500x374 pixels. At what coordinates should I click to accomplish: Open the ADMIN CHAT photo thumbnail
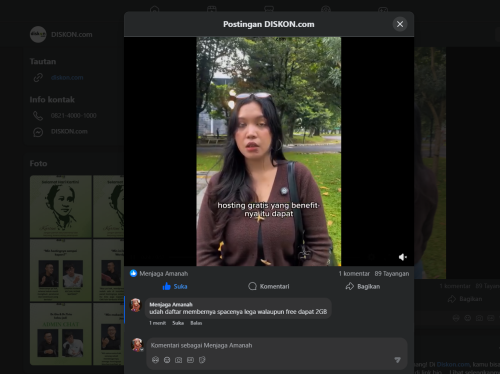coord(61,334)
